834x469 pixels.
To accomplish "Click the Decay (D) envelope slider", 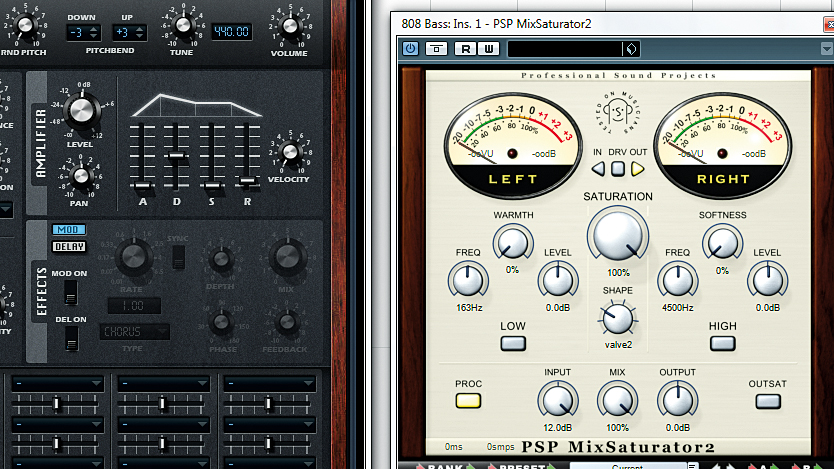I will coord(176,157).
